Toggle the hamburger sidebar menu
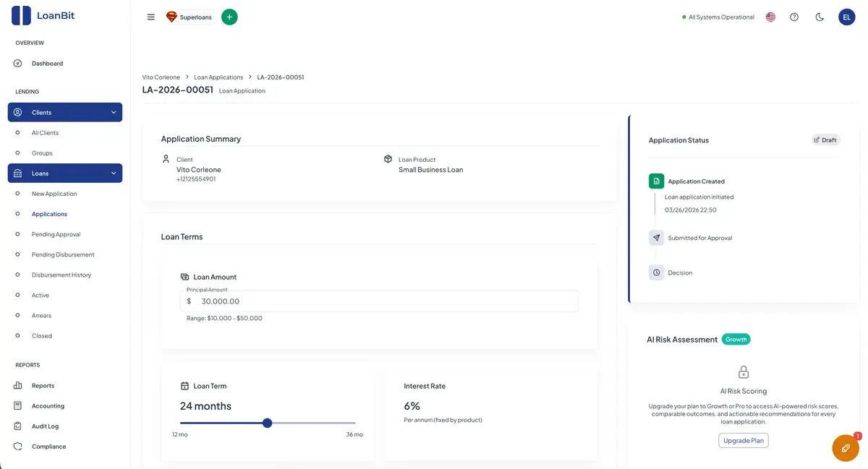 point(150,17)
